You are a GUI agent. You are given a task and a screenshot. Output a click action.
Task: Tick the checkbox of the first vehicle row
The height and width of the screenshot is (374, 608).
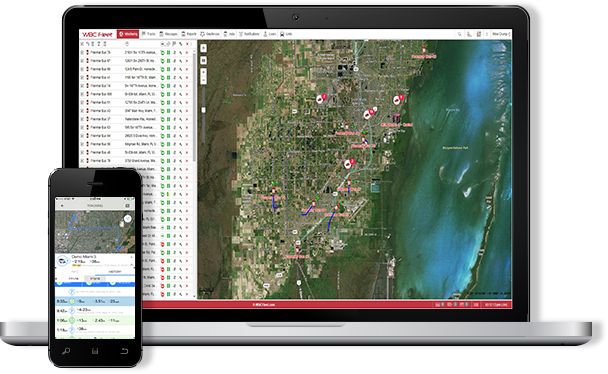[x=82, y=52]
